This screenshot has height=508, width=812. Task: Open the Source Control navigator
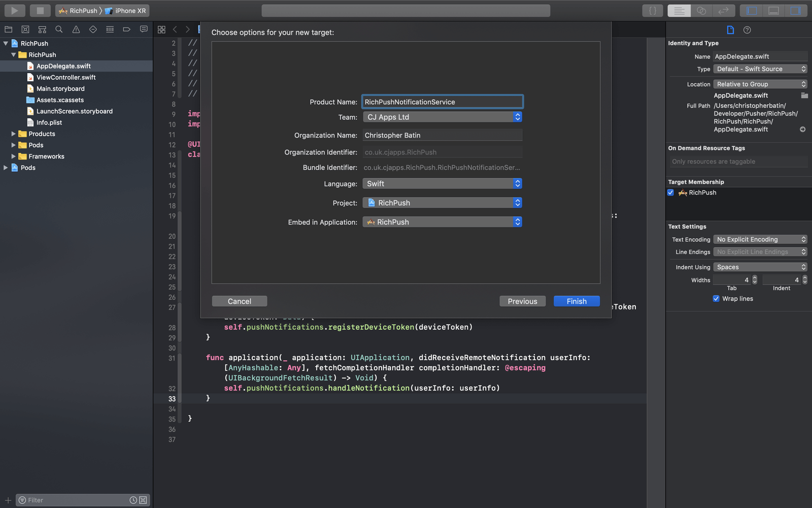[25, 29]
